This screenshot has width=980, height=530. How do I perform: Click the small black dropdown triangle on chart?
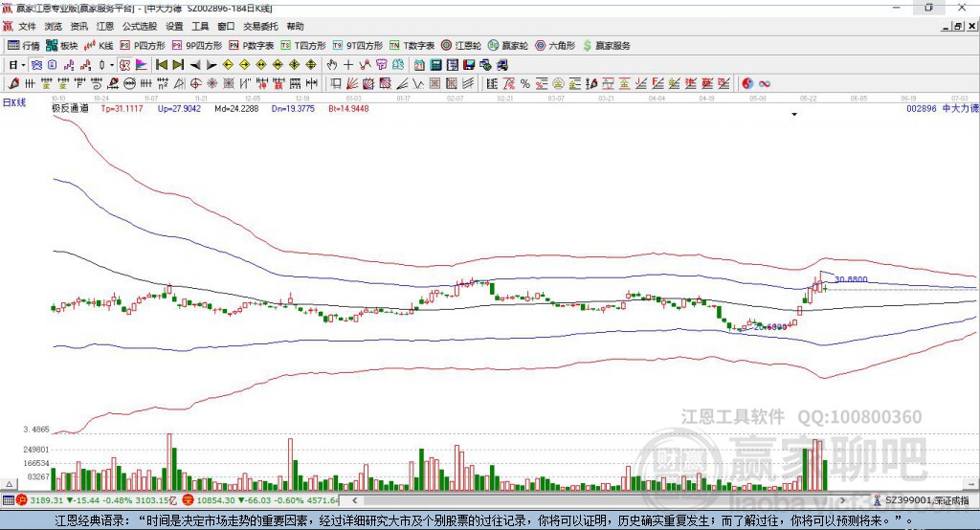pos(794,115)
